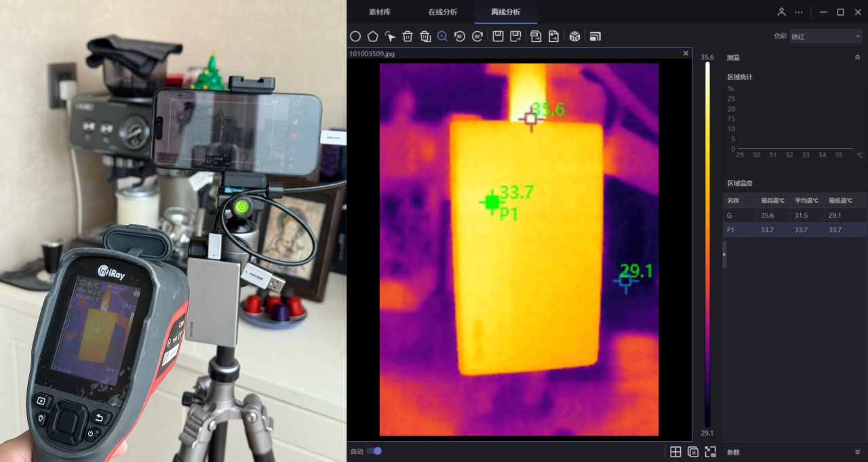868x462 pixels.
Task: Click the 29.1 scale minimum label
Action: (707, 433)
